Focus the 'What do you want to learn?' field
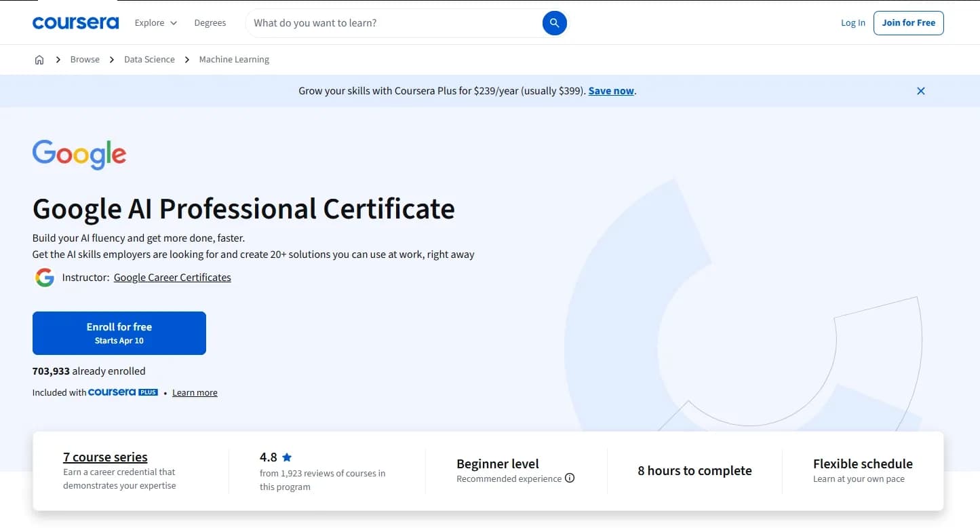This screenshot has width=980, height=528. pyautogui.click(x=393, y=23)
